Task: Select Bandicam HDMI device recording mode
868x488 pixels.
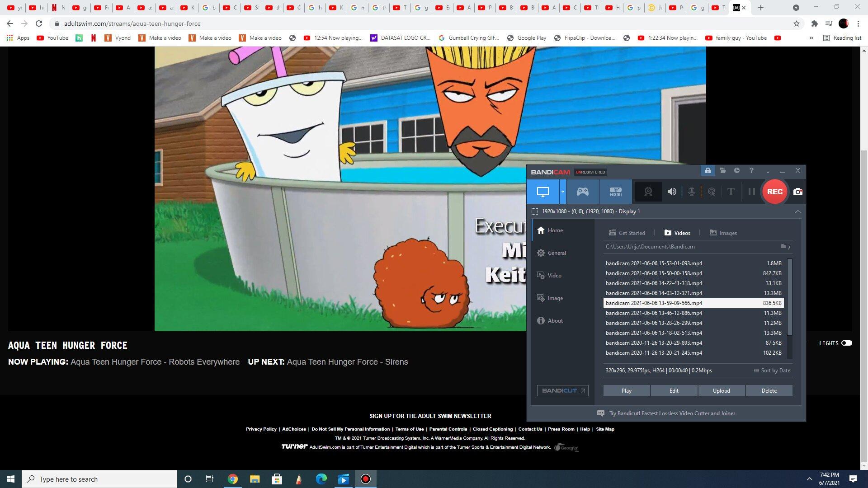Action: point(615,192)
